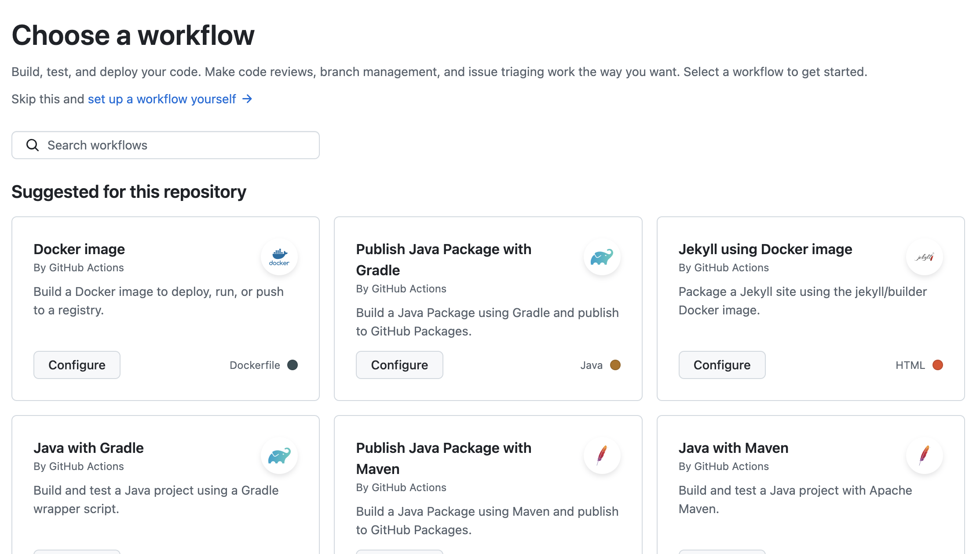The image size is (980, 554).
Task: Click the Docker whale logo icon
Action: (x=279, y=257)
